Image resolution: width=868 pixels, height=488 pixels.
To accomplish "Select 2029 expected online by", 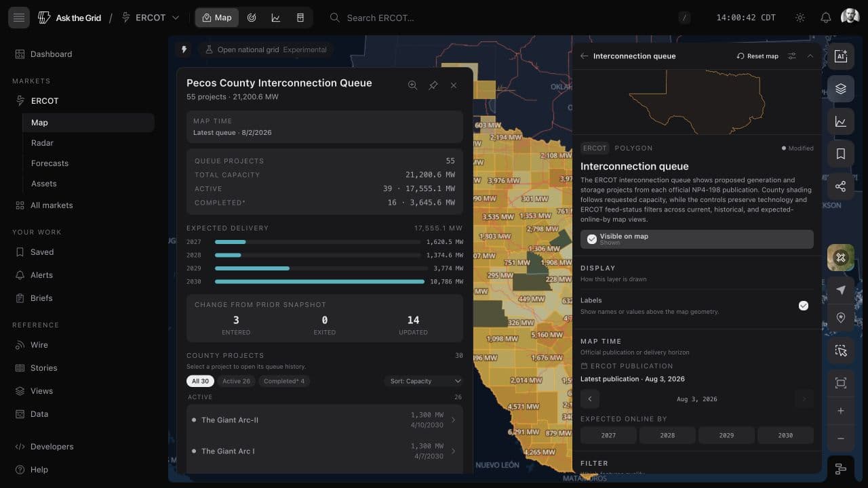I will click(x=727, y=435).
